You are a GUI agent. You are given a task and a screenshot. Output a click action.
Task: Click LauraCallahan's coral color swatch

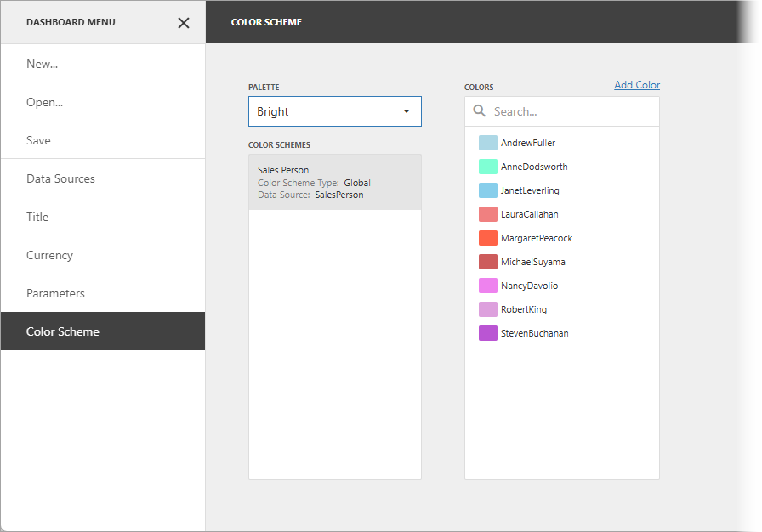pyautogui.click(x=488, y=214)
